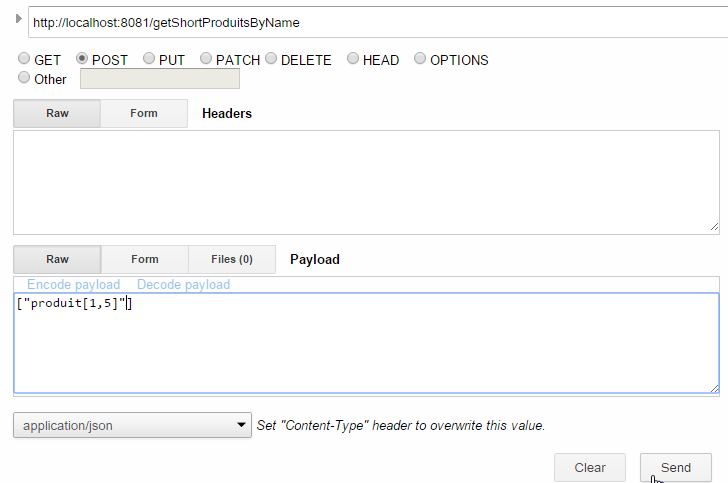Pick the OPTIONS method radio button

coord(420,60)
